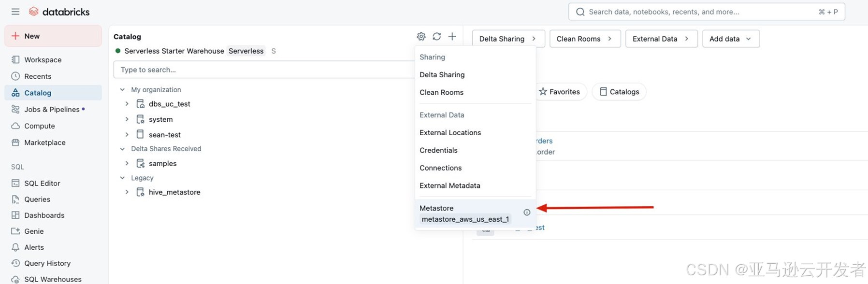868x284 pixels.
Task: Open Workspace in the sidebar
Action: point(53,59)
